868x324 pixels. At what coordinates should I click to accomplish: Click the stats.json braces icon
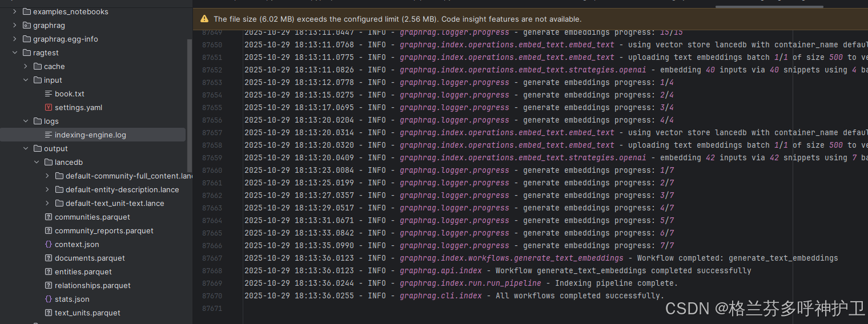click(49, 299)
